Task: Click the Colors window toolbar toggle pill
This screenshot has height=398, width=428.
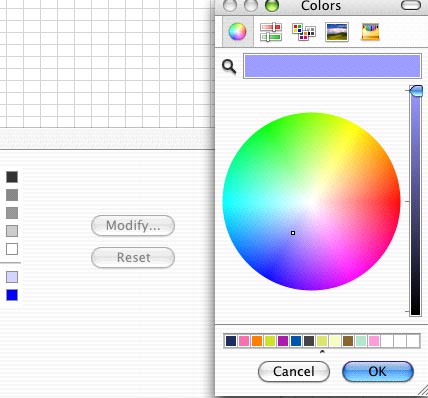Action: tap(411, 5)
